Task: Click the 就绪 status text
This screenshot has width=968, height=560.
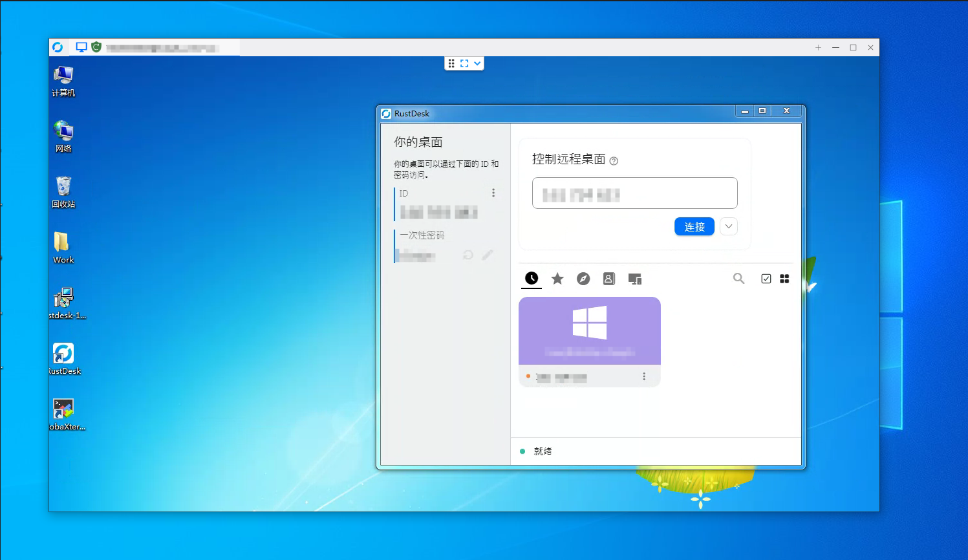Action: click(543, 451)
